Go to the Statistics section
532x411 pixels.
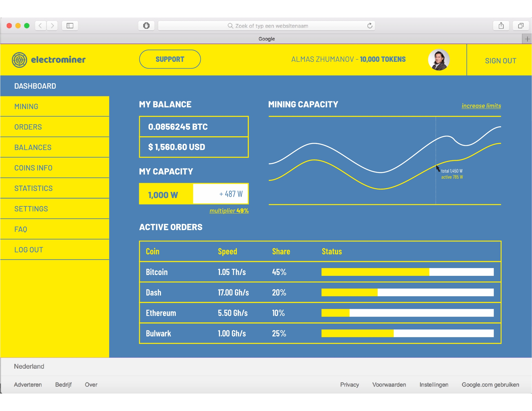click(34, 189)
